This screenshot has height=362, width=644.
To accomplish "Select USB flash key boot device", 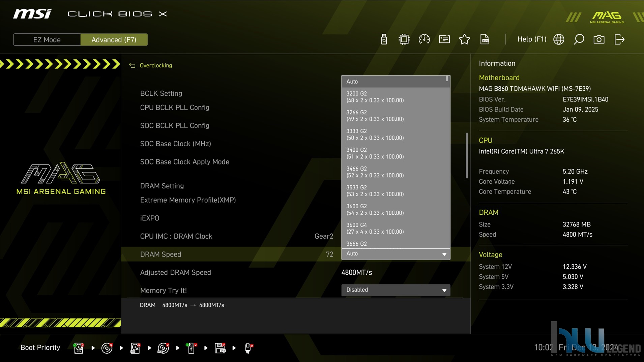I will (191, 348).
